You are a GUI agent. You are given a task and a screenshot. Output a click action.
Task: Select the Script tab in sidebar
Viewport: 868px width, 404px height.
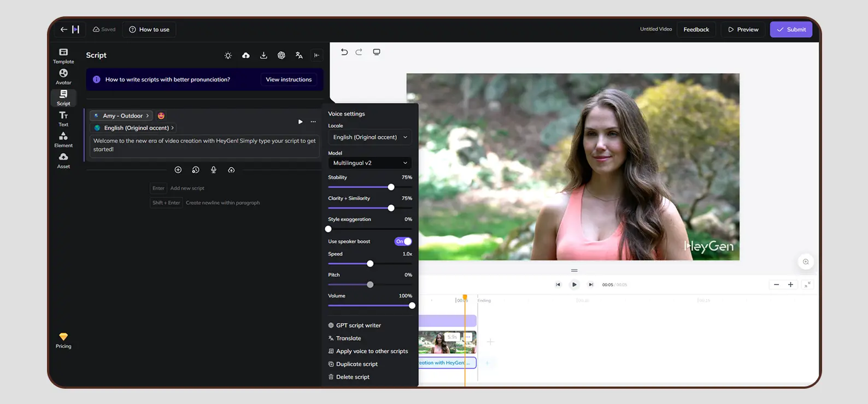(x=63, y=98)
